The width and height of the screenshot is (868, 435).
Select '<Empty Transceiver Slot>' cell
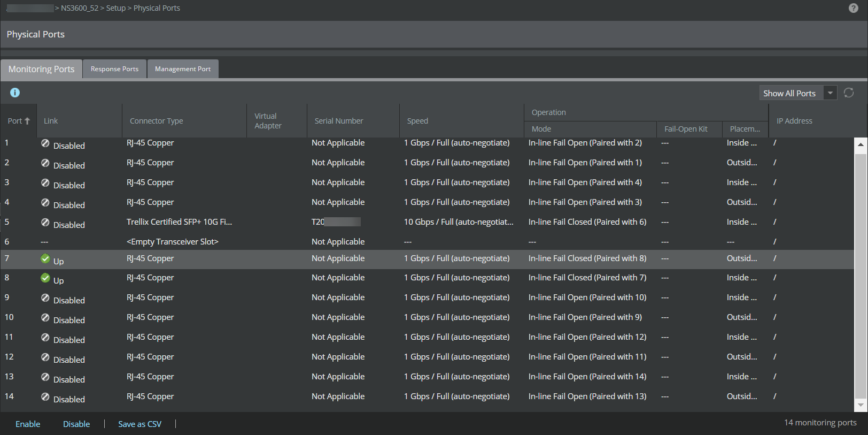(173, 242)
